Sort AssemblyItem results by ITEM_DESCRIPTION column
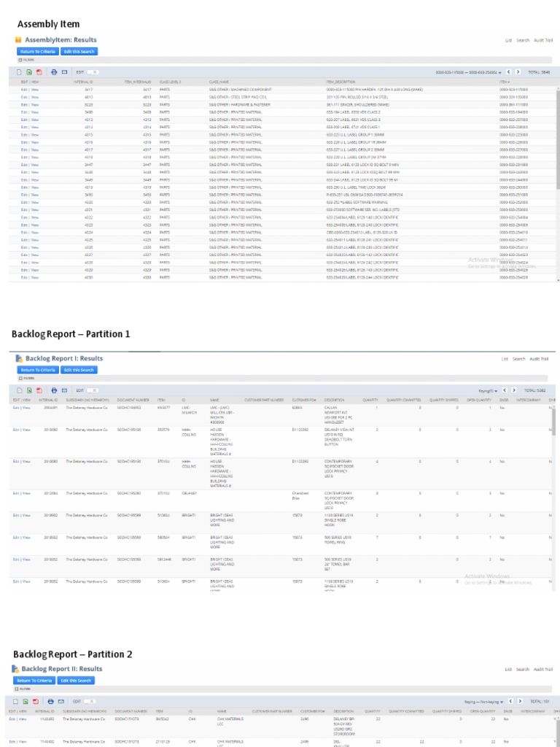 (341, 82)
